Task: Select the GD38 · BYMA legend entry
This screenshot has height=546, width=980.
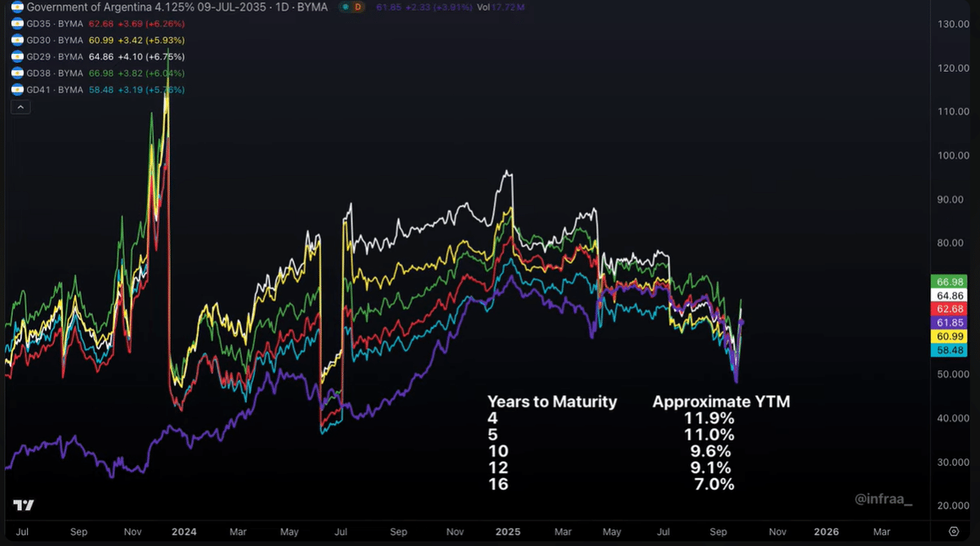Action: pyautogui.click(x=55, y=73)
